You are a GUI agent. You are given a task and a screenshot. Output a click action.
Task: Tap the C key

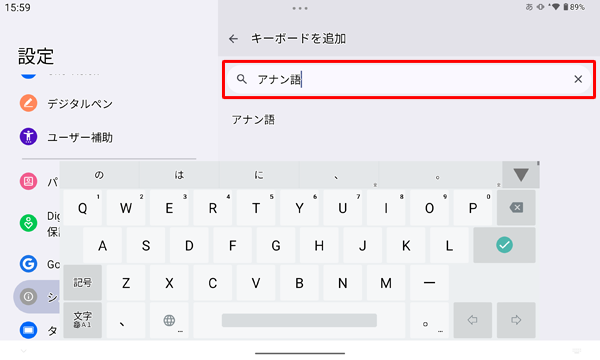coord(213,282)
